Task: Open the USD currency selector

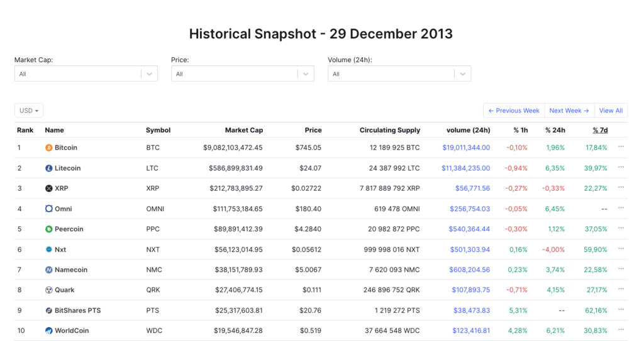Action: click(x=29, y=111)
